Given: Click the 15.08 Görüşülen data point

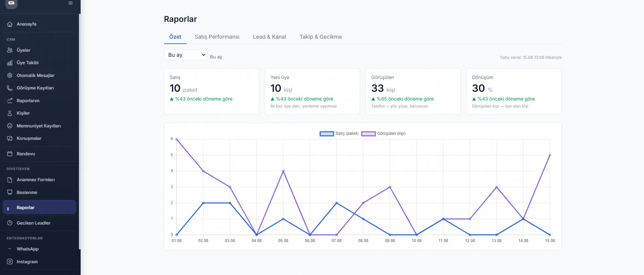Looking at the screenshot, I should click(550, 155).
